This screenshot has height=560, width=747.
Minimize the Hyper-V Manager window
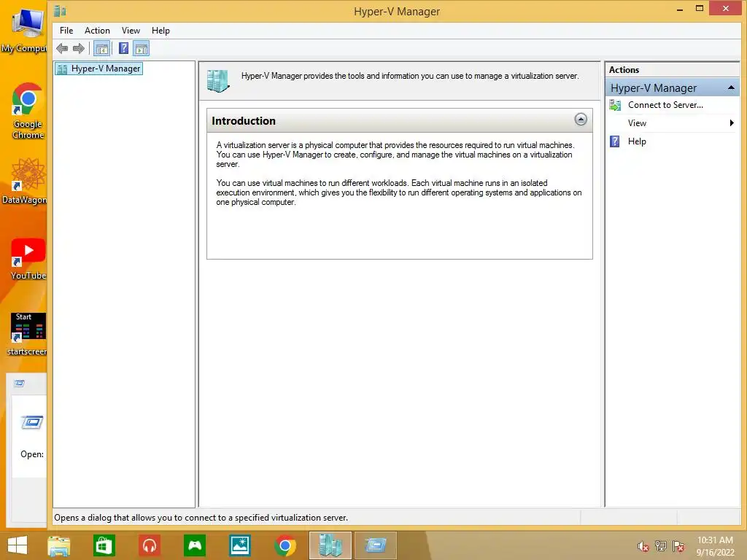680,9
